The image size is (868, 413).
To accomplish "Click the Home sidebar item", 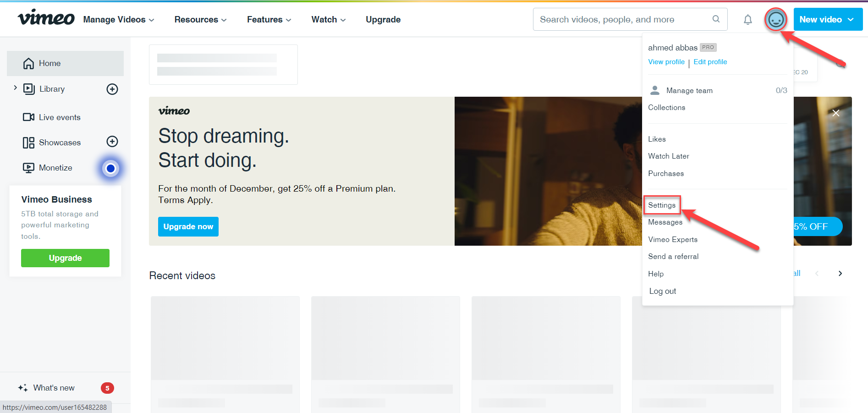I will pos(65,63).
